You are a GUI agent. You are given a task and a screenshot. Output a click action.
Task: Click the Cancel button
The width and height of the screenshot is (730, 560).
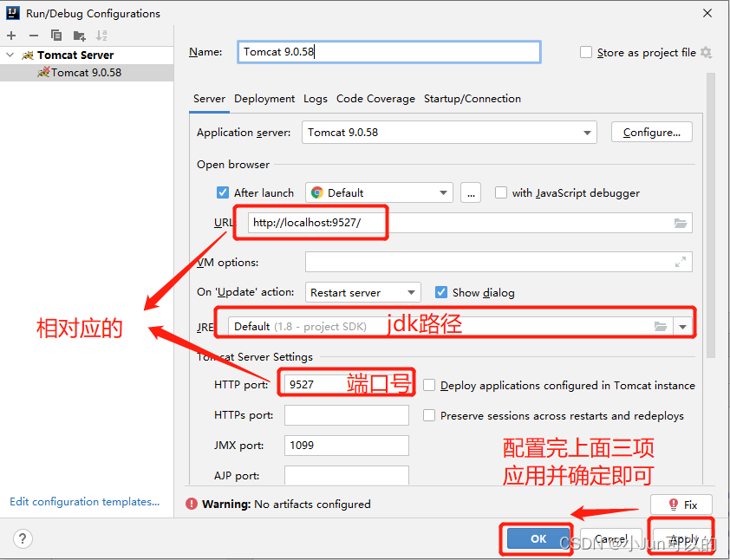tap(611, 538)
